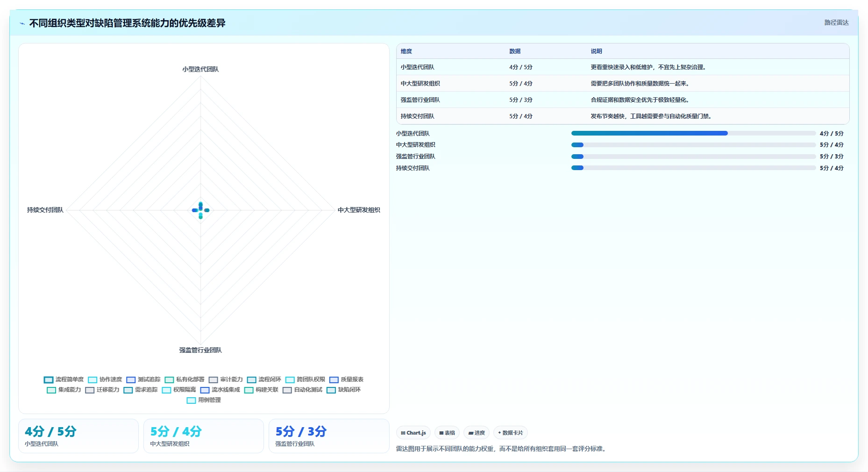Click the data points at radar center
This screenshot has width=868, height=472.
(x=200, y=210)
